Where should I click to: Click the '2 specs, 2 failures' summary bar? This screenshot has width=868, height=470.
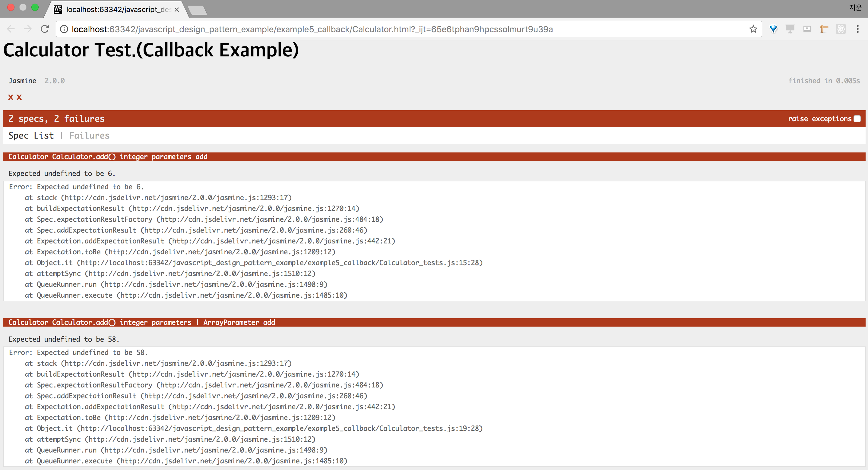(434, 118)
